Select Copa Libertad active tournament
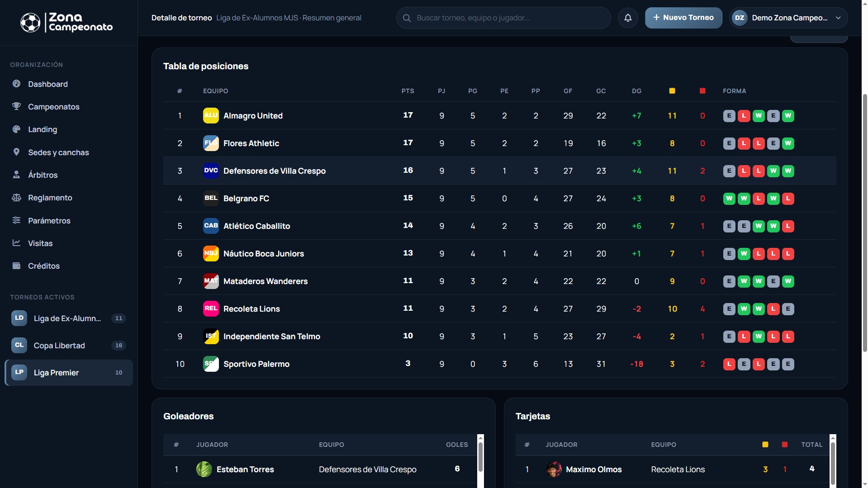This screenshot has width=868, height=488. 69,346
